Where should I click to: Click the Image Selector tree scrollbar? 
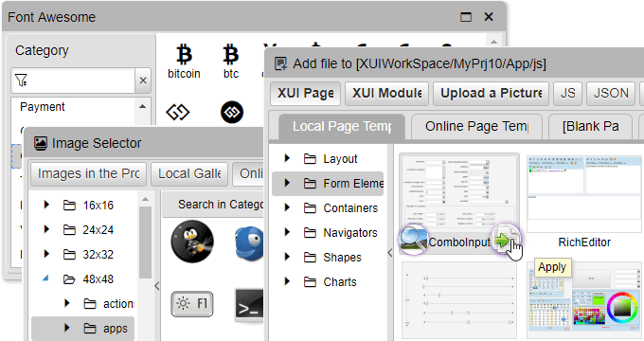coord(145,242)
